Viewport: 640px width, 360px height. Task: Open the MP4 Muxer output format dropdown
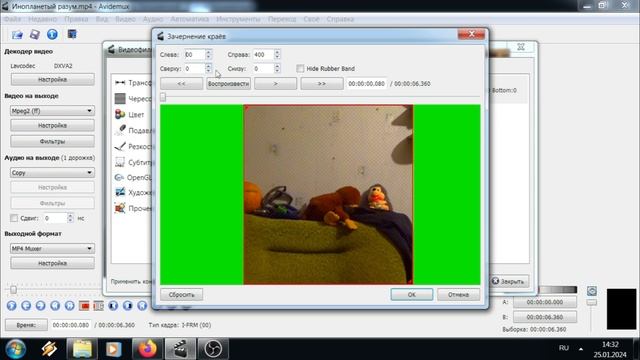52,248
